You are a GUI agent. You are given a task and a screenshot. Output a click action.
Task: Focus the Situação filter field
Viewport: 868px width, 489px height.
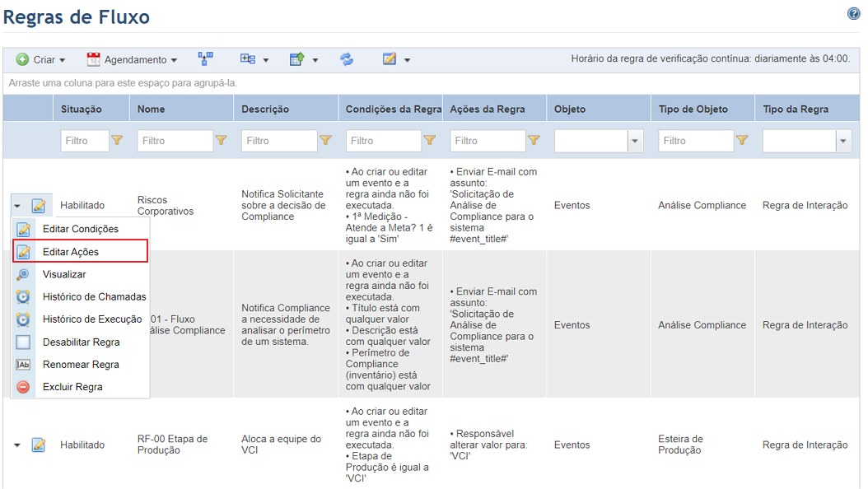(x=85, y=141)
